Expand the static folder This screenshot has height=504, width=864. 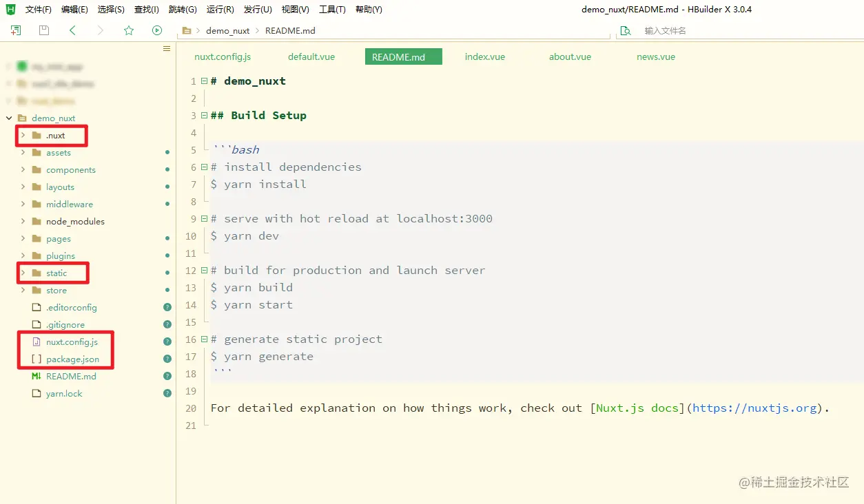point(23,273)
